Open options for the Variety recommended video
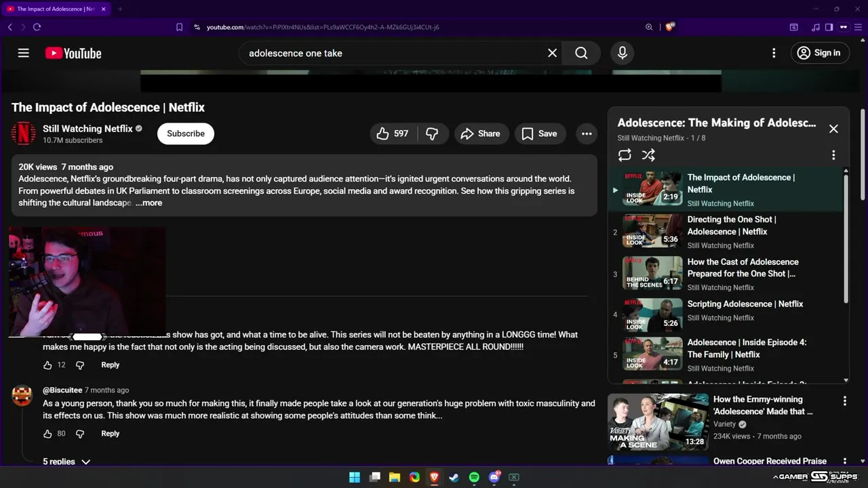Screen dimensions: 868x488 point(844,401)
